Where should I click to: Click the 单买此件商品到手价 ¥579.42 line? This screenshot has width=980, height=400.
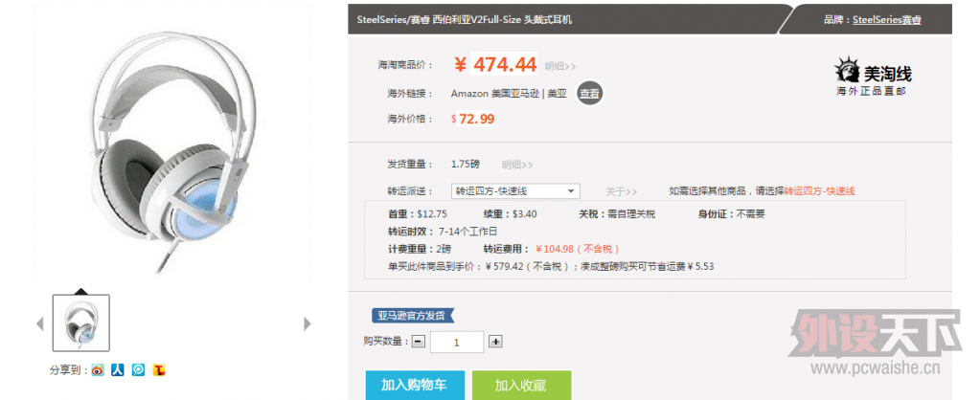551,266
